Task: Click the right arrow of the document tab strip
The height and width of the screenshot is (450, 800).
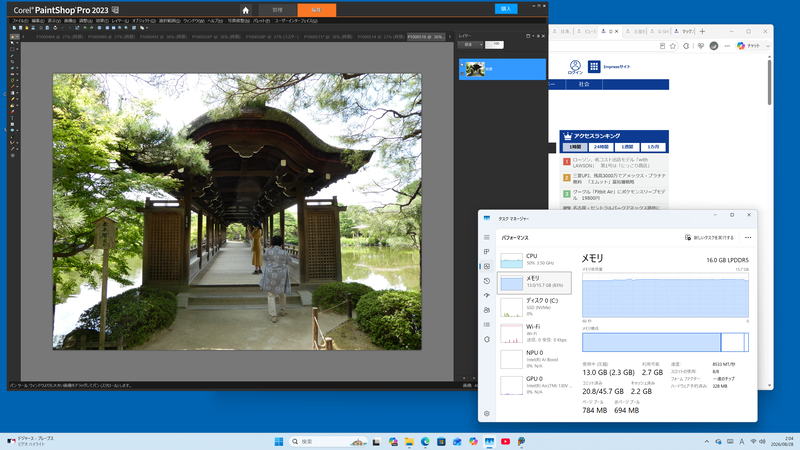Action: coord(449,37)
